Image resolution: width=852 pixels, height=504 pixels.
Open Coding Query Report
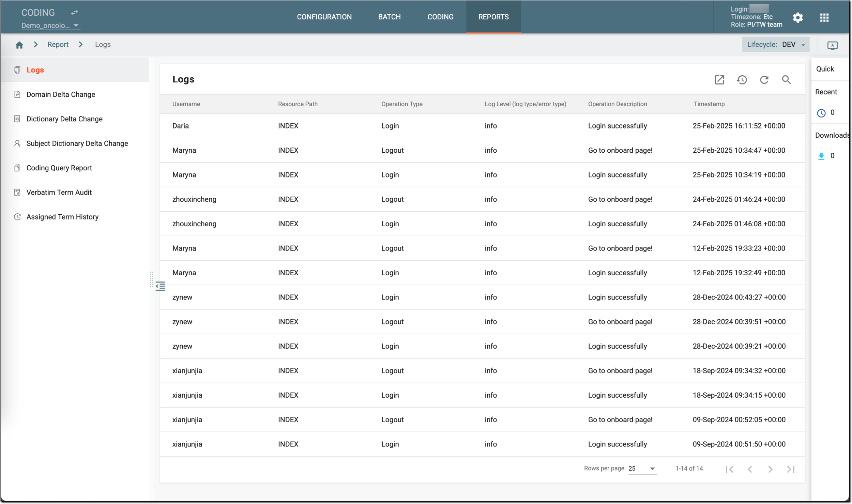(x=75, y=168)
